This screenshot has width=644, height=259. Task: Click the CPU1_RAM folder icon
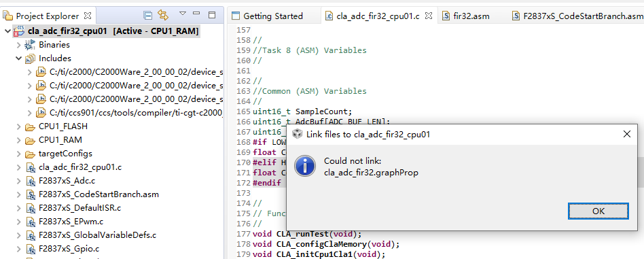[x=30, y=140]
